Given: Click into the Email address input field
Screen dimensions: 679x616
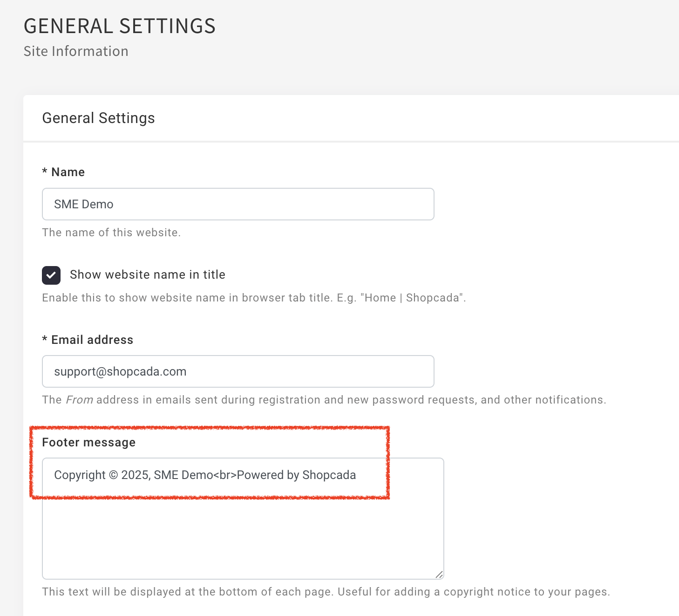Looking at the screenshot, I should coord(238,371).
